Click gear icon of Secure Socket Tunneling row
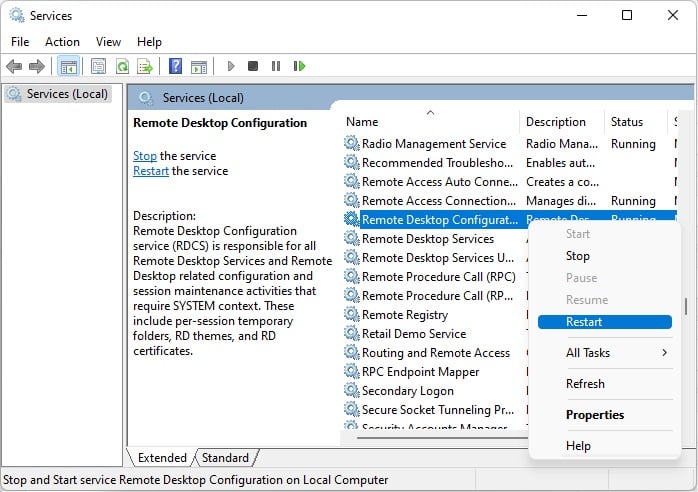The image size is (698, 492). tap(352, 410)
